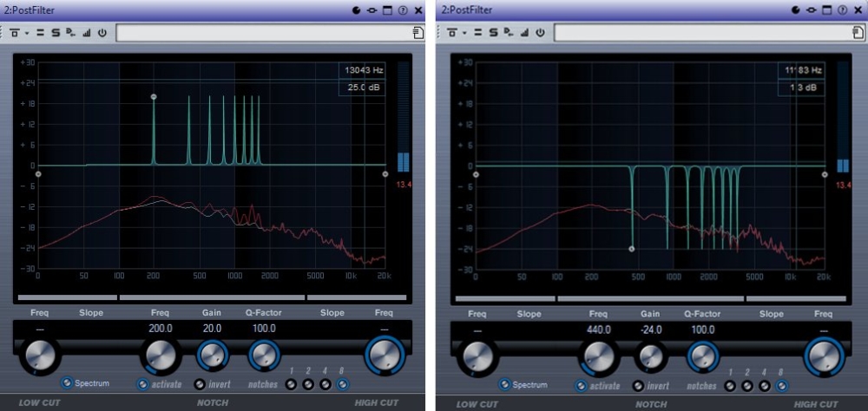The image size is (868, 411).
Task: Open the presets icon in right PostFilter toolbar
Action: point(452,33)
